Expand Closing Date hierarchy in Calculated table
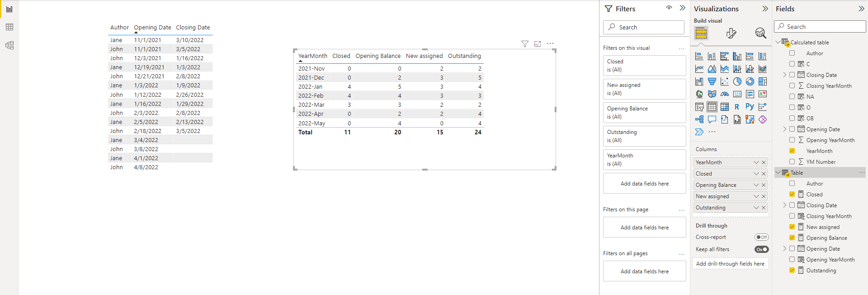This screenshot has width=868, height=295. click(785, 75)
